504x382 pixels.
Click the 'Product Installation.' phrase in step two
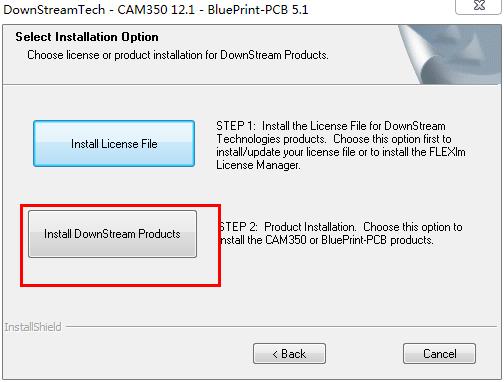tap(310, 227)
